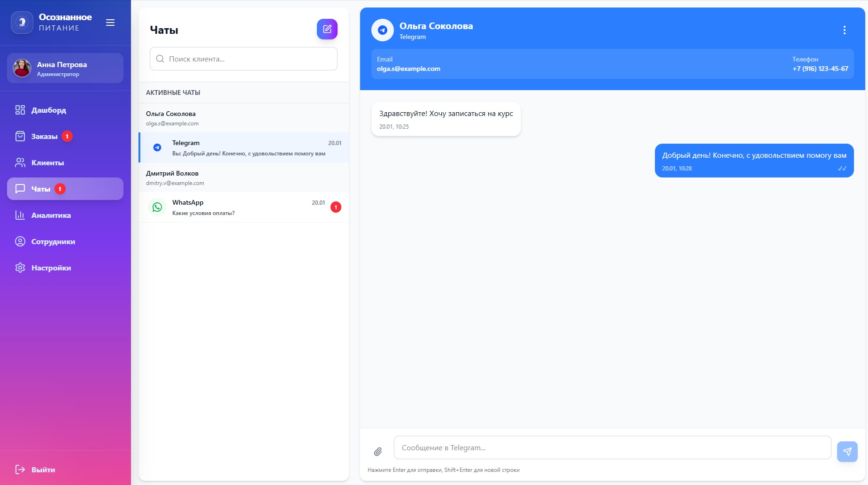Open the Клиенты page
The height and width of the screenshot is (485, 868).
47,162
